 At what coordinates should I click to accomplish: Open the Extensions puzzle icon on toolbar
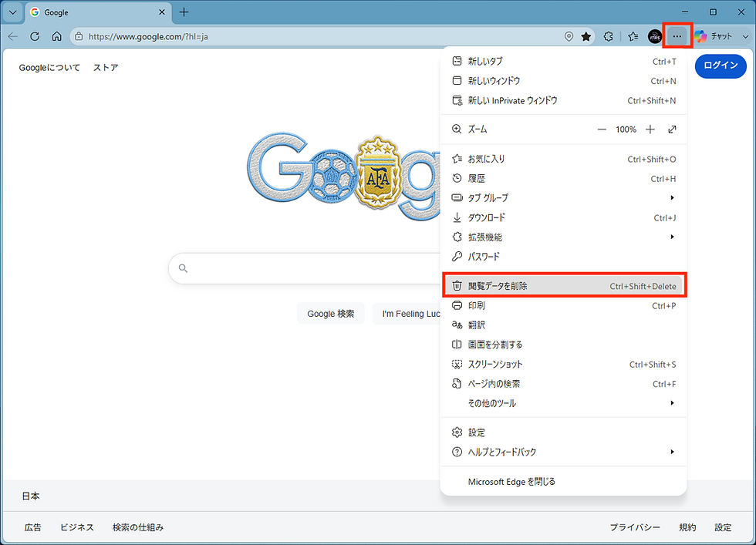click(x=609, y=37)
